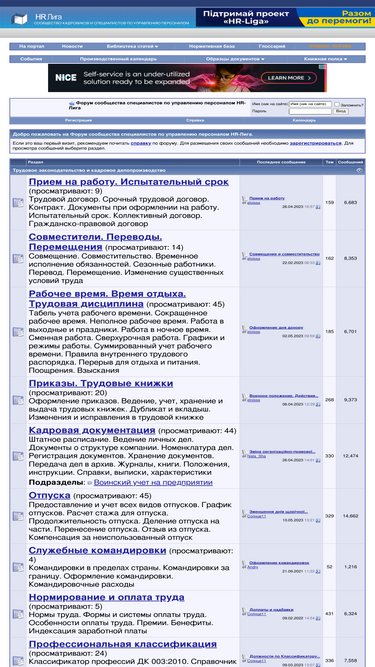Open the Библиотека статей dropdown menu
This screenshot has width=375, height=667.
[132, 46]
